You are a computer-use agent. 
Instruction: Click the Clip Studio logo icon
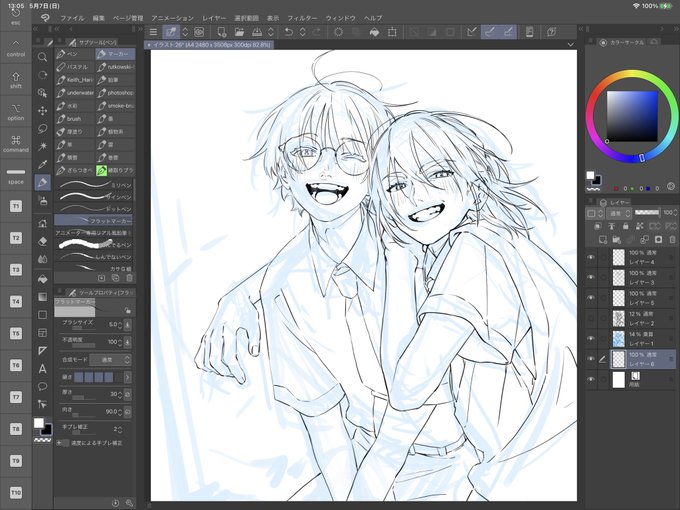[x=45, y=18]
